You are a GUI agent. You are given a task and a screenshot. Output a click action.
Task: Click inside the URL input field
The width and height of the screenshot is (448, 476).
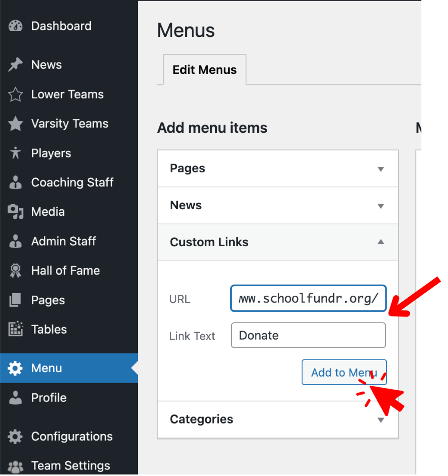(308, 298)
